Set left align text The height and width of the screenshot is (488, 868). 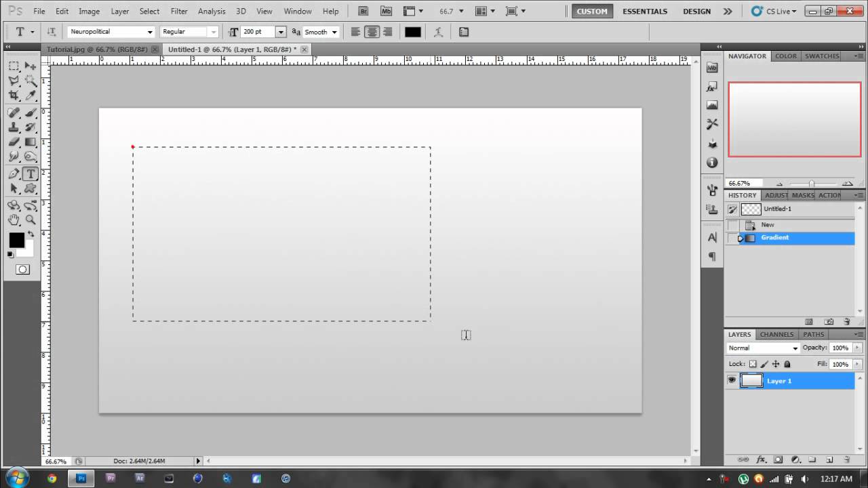pyautogui.click(x=355, y=32)
